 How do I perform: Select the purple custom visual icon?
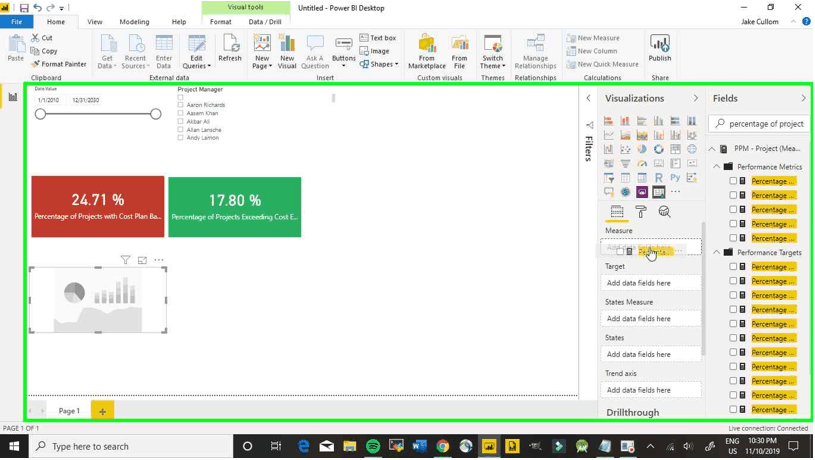pyautogui.click(x=642, y=192)
